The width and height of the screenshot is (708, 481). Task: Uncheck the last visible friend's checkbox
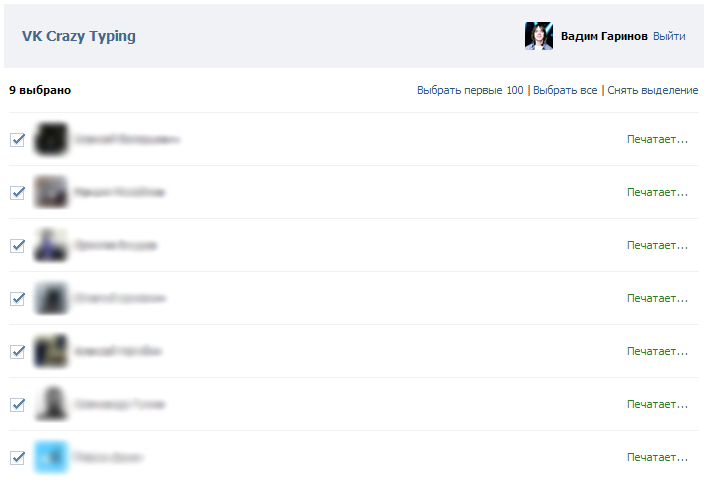[x=18, y=458]
